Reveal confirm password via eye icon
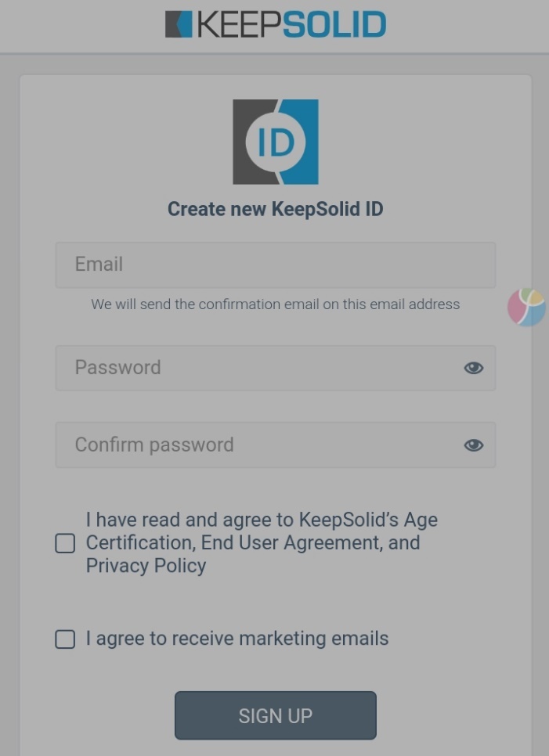The width and height of the screenshot is (549, 756). (473, 445)
